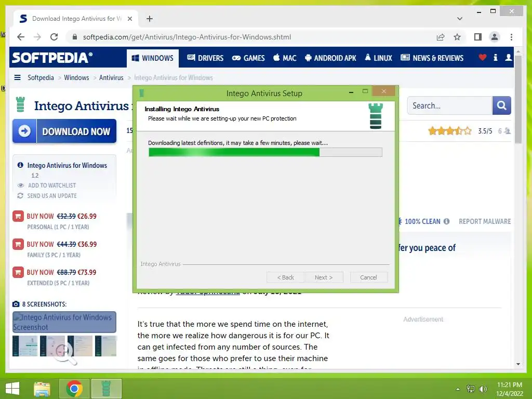Expand the Chrome tab search chevron
The width and height of the screenshot is (532, 399).
point(460,19)
